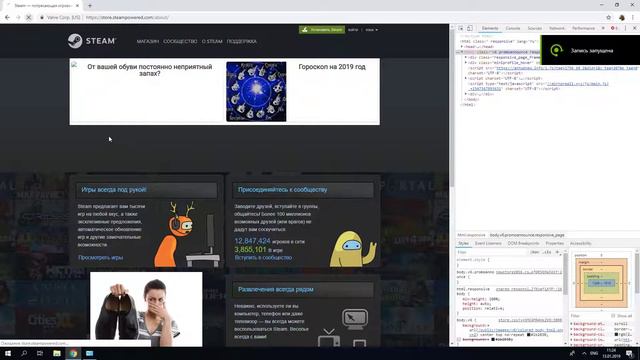Close the Steam browser tab

point(77,6)
